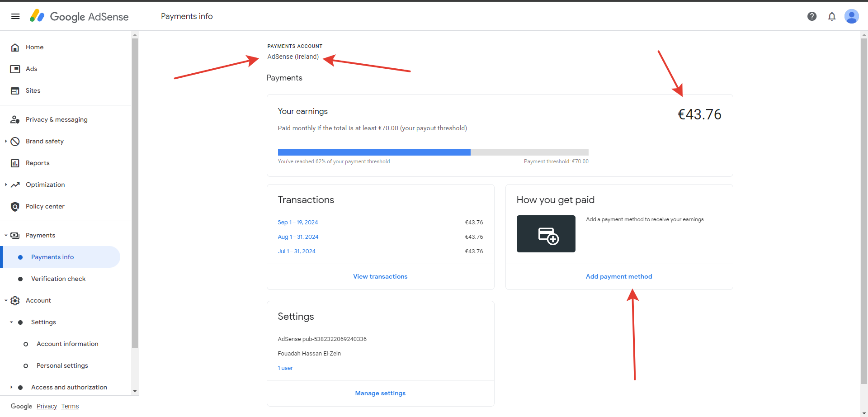This screenshot has width=868, height=417.
Task: Collapse the Settings subsection arrow
Action: pos(11,322)
